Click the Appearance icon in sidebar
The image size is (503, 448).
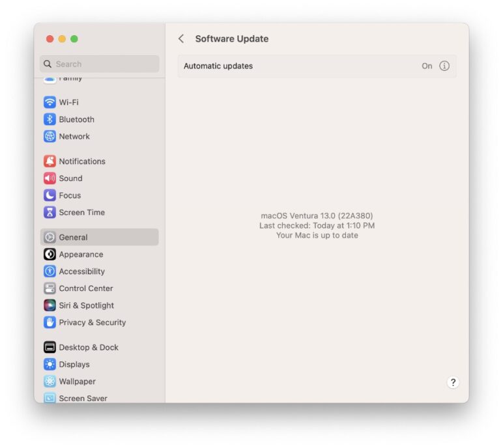tap(50, 255)
